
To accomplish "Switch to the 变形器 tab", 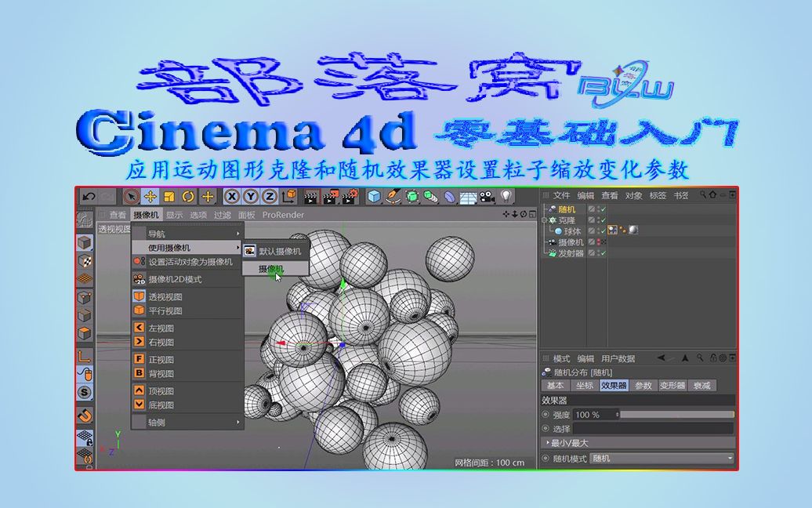I will click(x=672, y=385).
